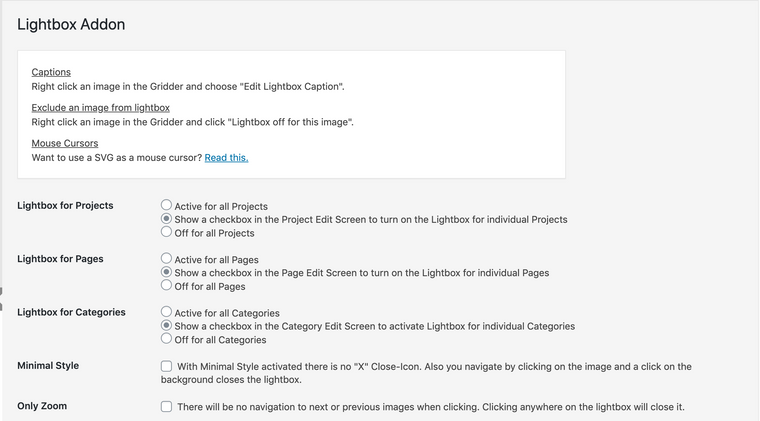Screen dimensions: 760x421
Task: Select "Active for all Pages" radio button
Action: tap(167, 259)
